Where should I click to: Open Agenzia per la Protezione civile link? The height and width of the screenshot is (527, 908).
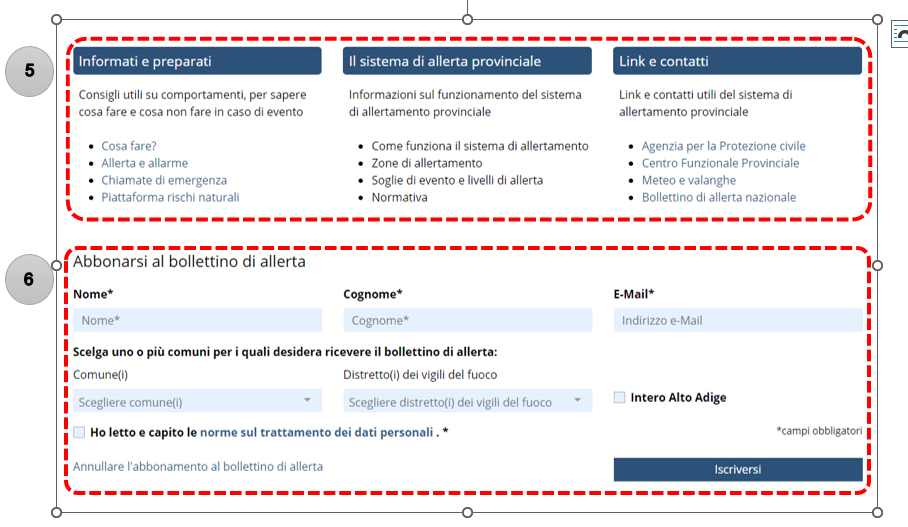click(x=723, y=146)
